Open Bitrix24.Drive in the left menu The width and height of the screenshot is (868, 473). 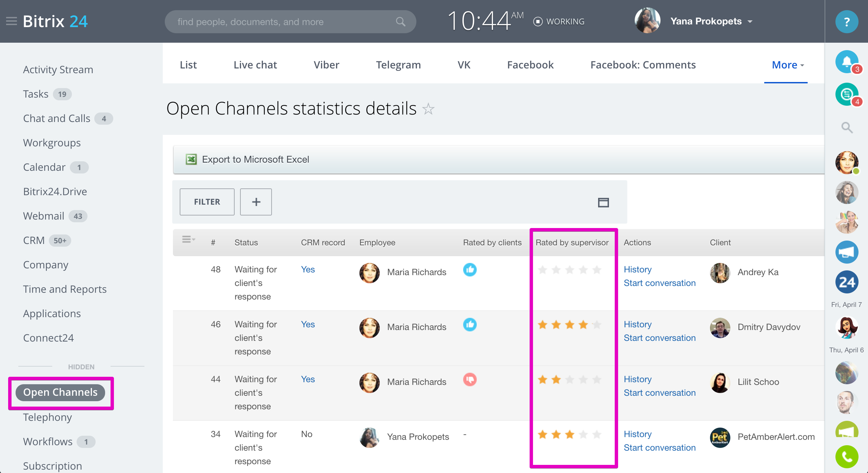(x=55, y=191)
